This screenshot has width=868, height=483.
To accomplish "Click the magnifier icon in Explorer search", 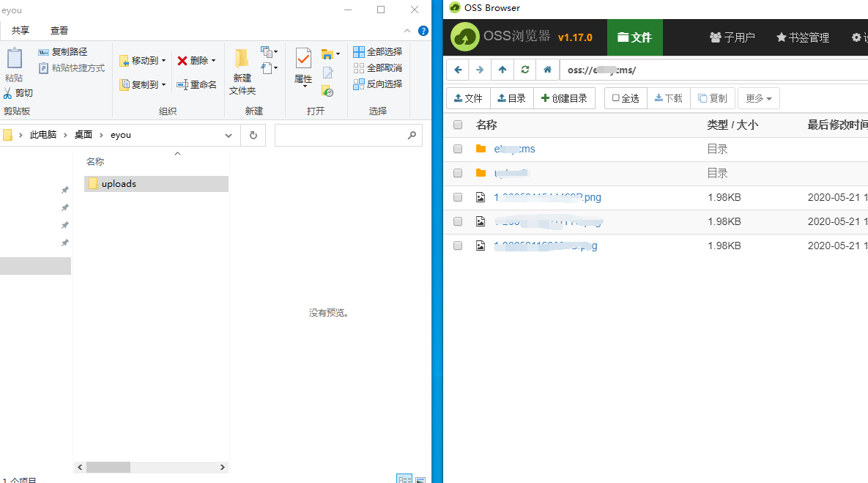I will (412, 135).
